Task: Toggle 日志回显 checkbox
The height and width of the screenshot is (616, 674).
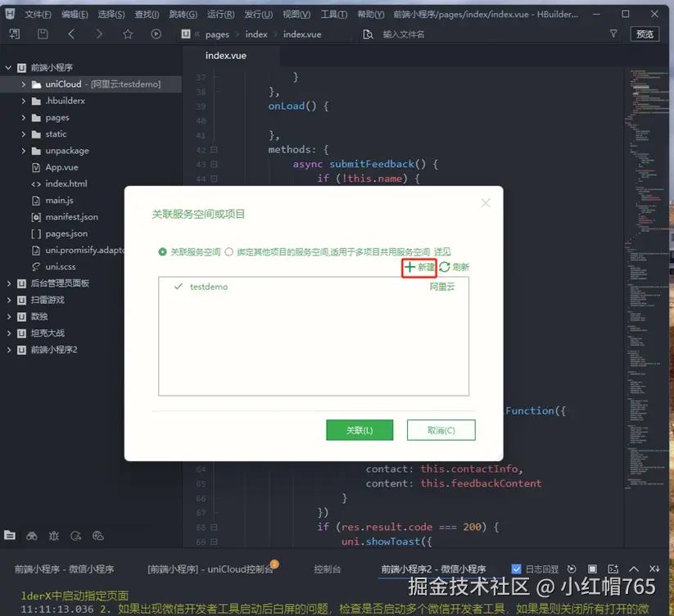Action: coord(516,568)
